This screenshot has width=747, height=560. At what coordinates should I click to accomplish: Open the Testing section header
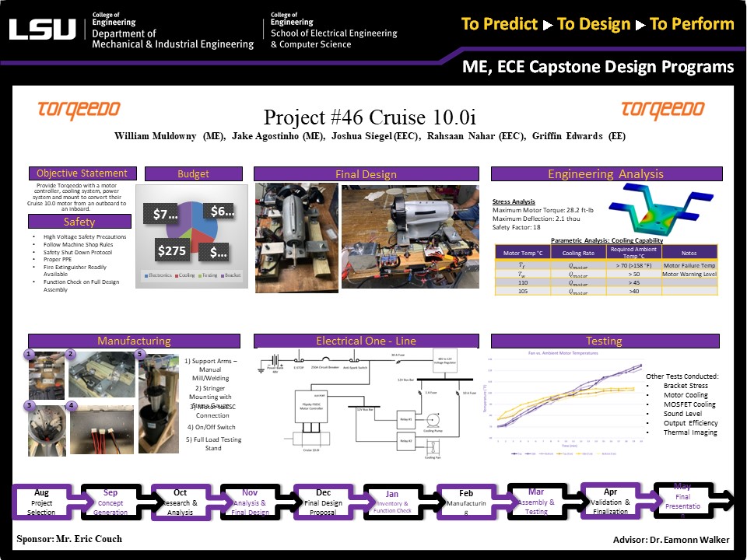[x=606, y=341]
